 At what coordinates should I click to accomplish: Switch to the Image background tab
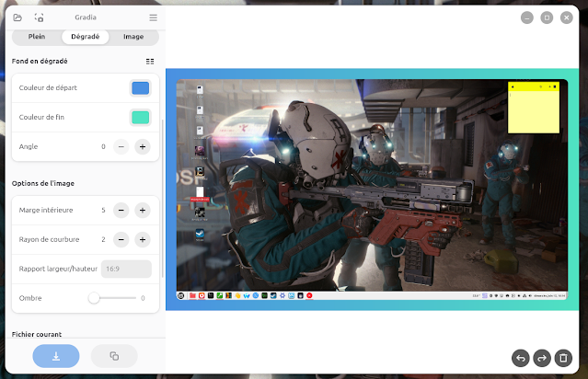click(133, 37)
